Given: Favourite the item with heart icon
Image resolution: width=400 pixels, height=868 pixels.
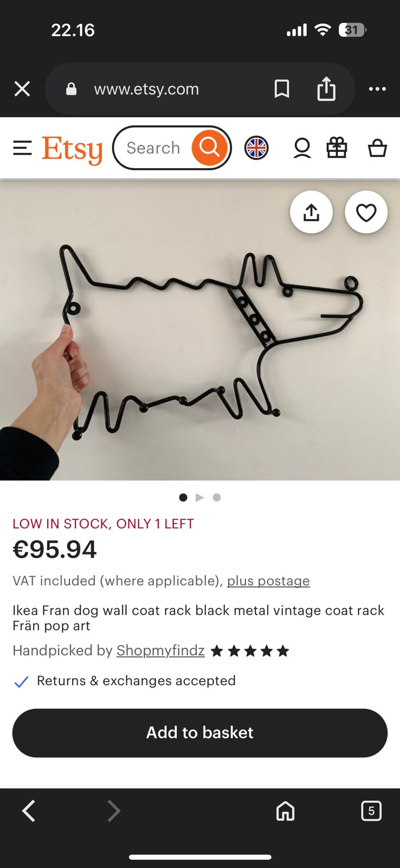Looking at the screenshot, I should (366, 212).
